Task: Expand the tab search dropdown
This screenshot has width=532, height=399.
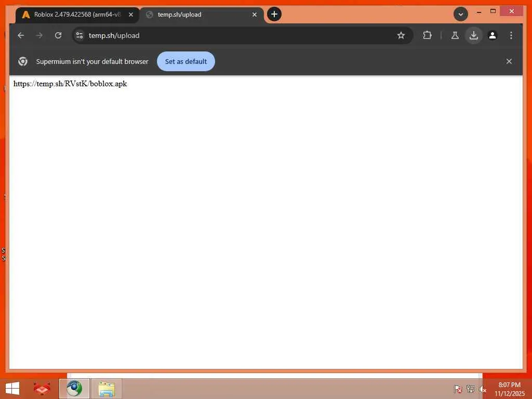Action: 460,14
